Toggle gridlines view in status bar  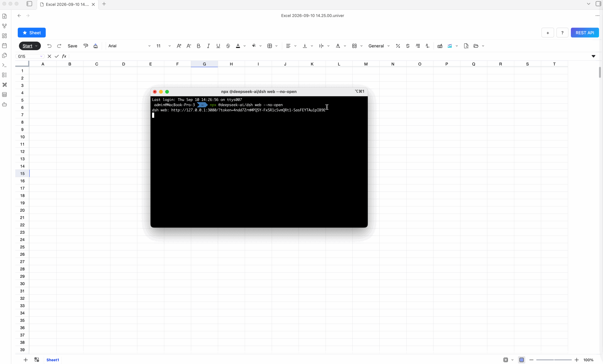[522, 360]
